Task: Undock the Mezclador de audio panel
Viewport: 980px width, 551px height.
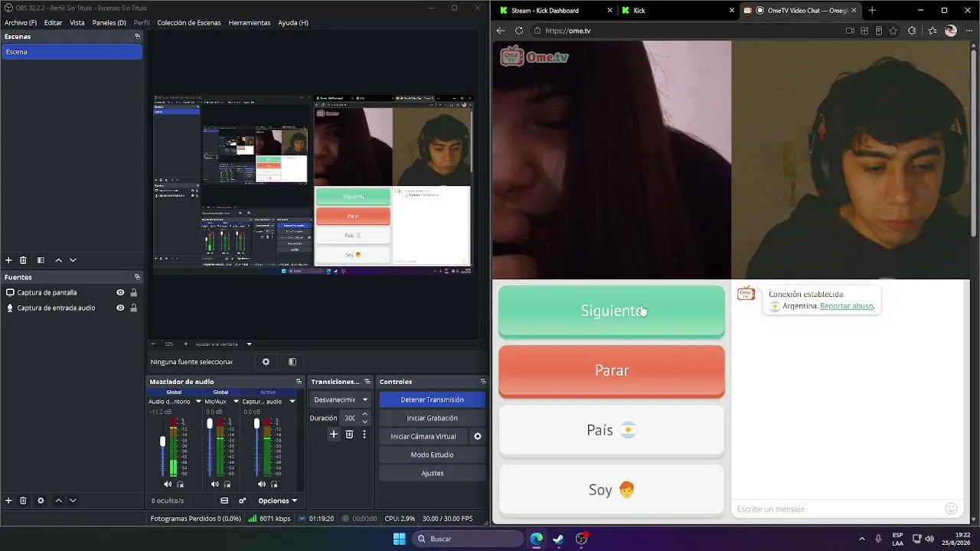Action: coord(299,382)
